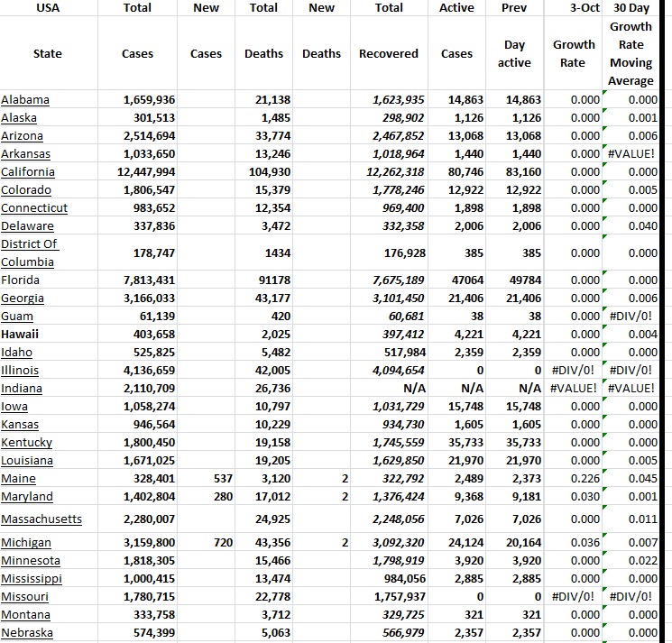The image size is (672, 643).
Task: Select the Florida state cell
Action: point(49,280)
